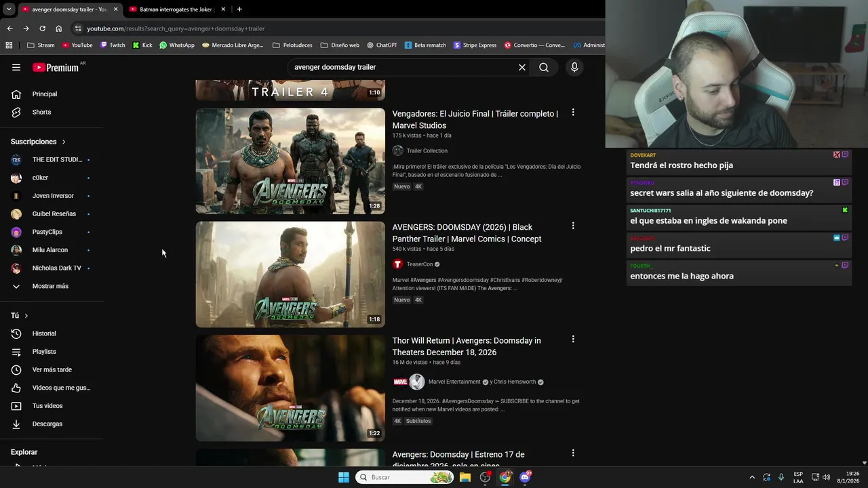Viewport: 868px width, 488px height.
Task: Open the Twitch bookmark
Action: point(113,45)
